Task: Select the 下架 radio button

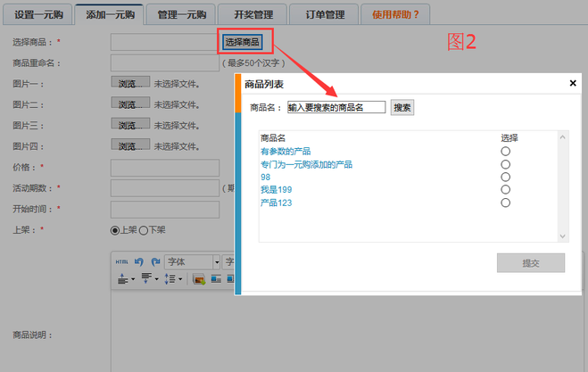Action: [144, 229]
